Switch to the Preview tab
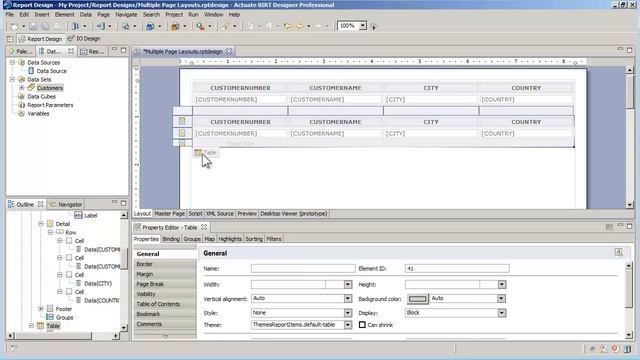This screenshot has width=640, height=360. (247, 213)
